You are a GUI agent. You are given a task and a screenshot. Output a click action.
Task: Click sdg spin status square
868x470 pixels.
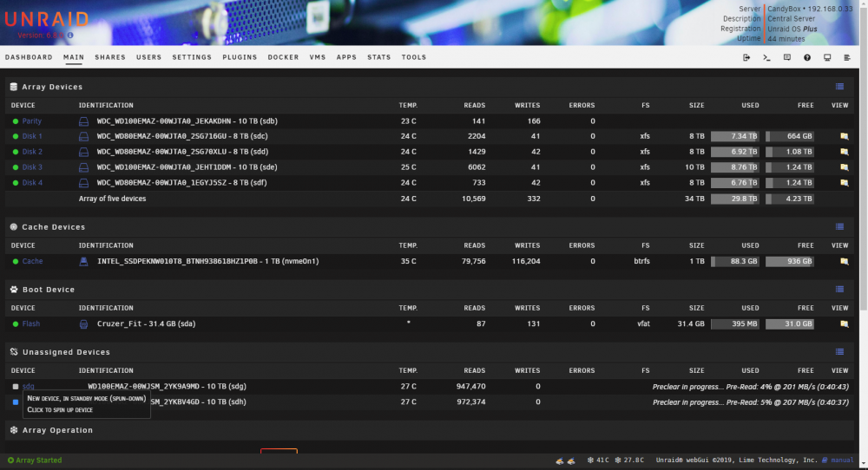[16, 387]
